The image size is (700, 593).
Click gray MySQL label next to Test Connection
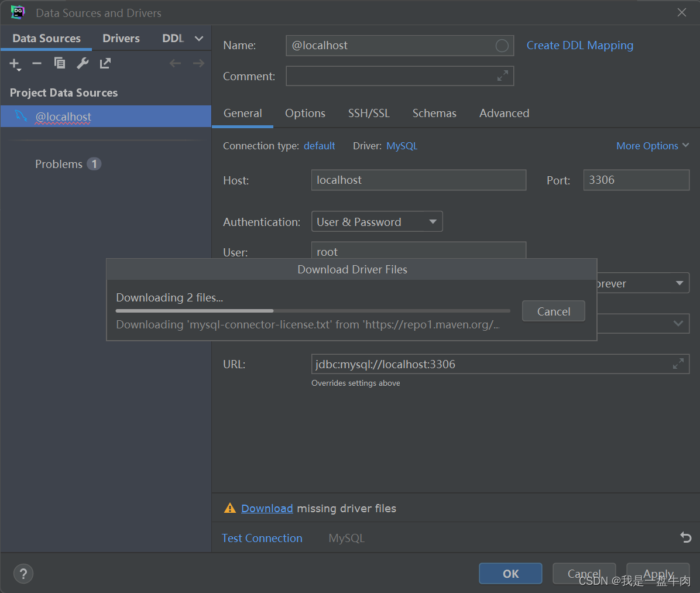pos(346,538)
